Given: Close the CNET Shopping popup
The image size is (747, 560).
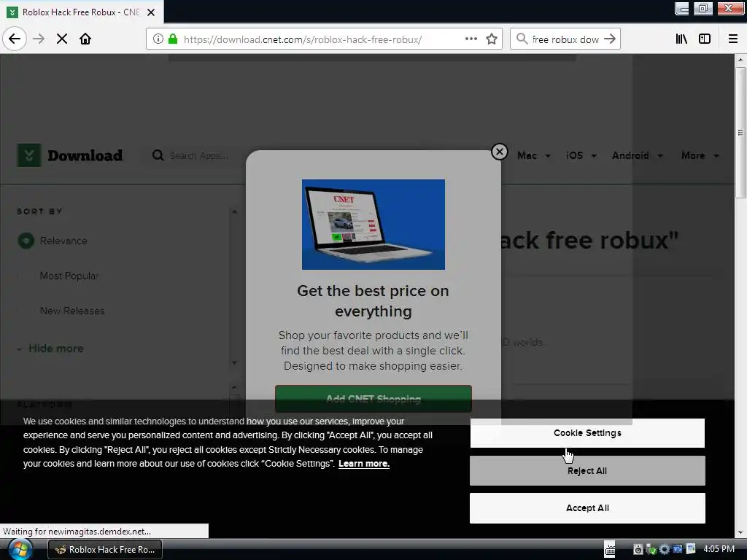Looking at the screenshot, I should 499,152.
